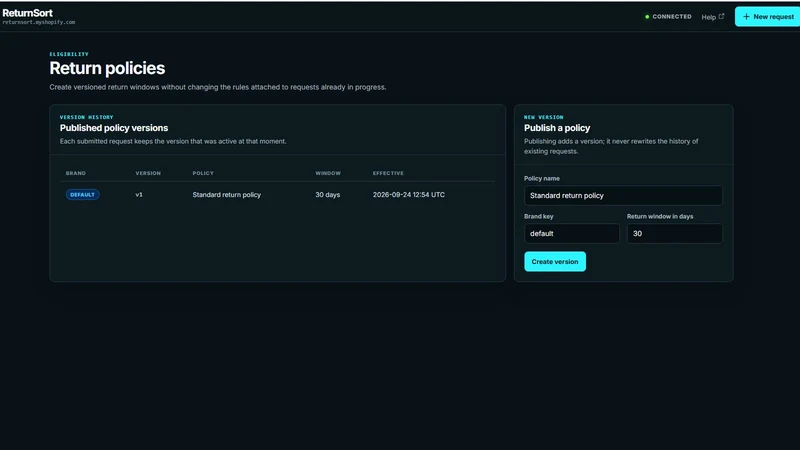Click the NEW VERSION label

point(543,117)
